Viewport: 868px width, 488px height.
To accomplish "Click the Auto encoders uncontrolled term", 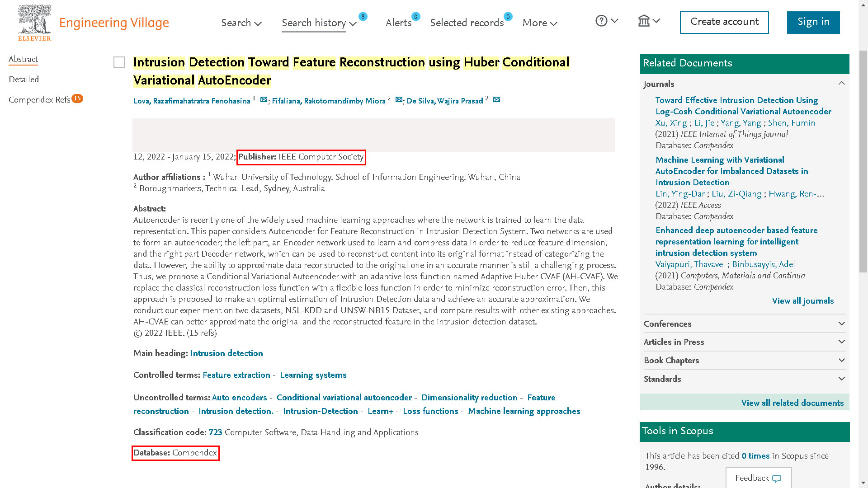I will (240, 398).
